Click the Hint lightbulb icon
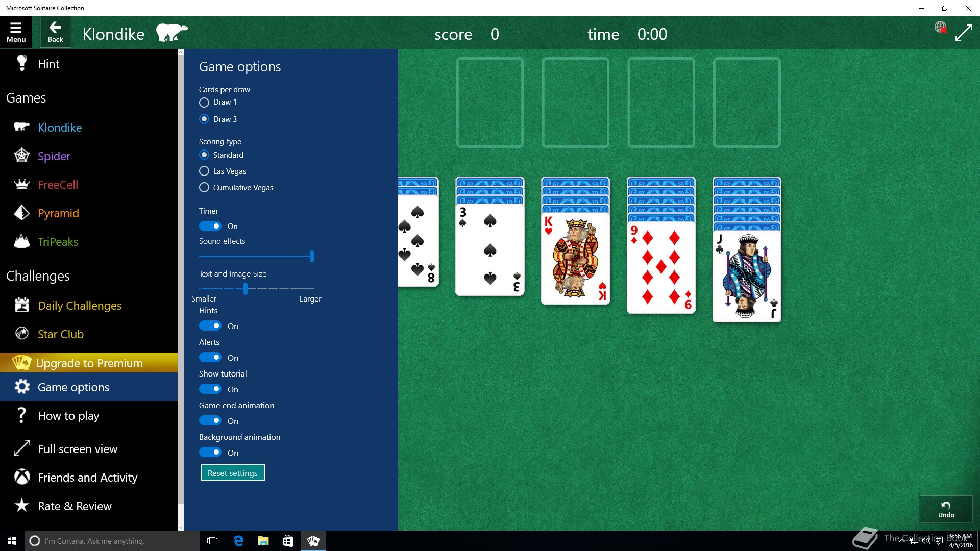Viewport: 980px width, 551px height. 22,63
